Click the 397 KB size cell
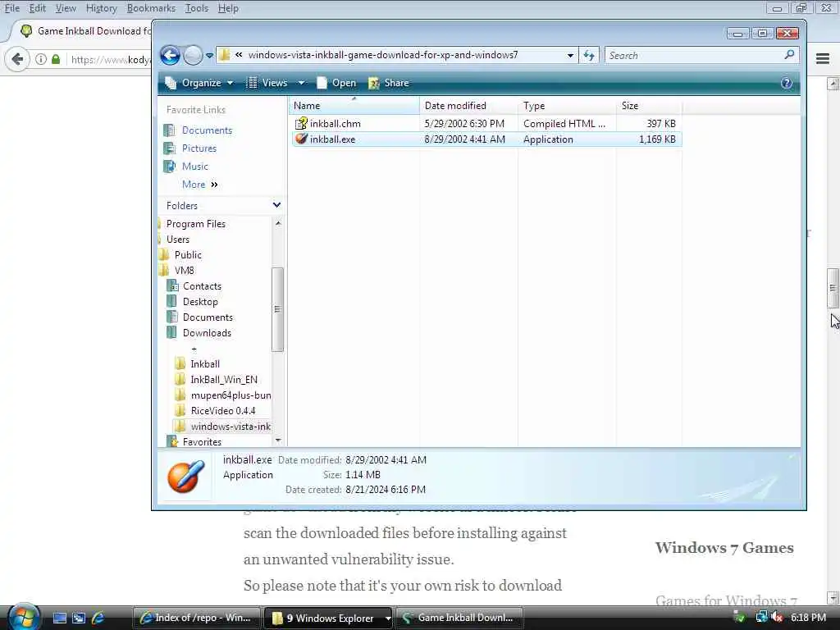Screen dimensions: 840x630 pos(661,124)
